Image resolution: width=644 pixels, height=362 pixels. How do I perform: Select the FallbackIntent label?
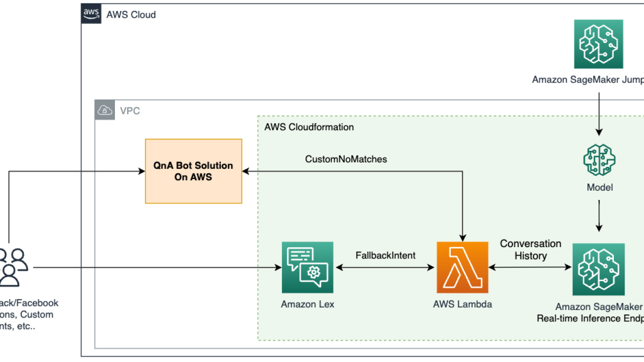coord(385,256)
